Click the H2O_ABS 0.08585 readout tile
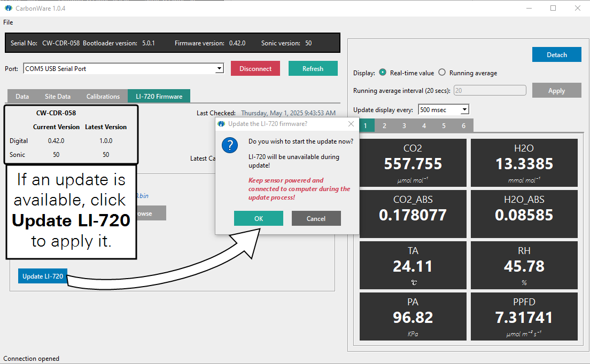590x364 pixels. (524, 213)
